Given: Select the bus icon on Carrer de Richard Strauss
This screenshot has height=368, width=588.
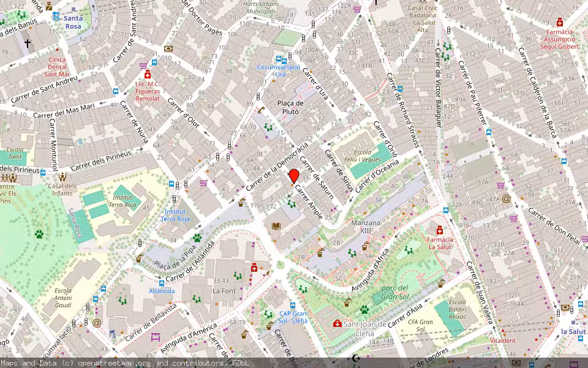Looking at the screenshot, I should click(400, 89).
